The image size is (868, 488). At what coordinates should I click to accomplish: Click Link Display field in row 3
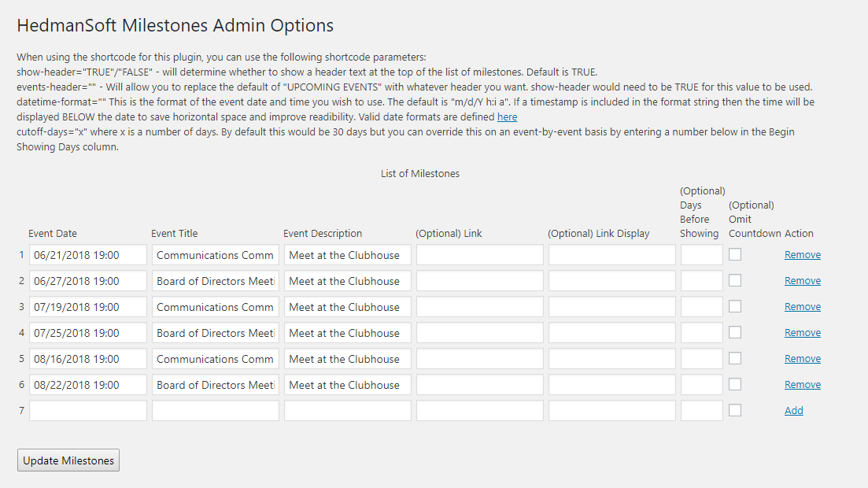point(612,307)
